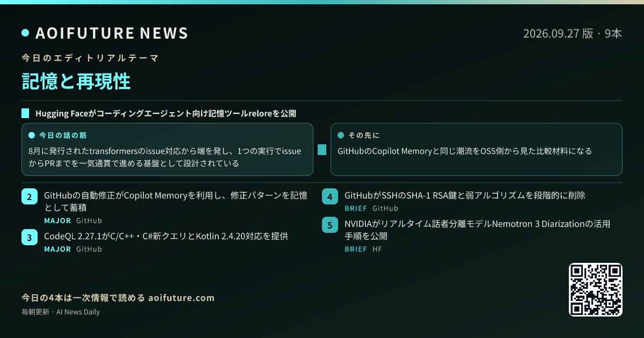Click BRIEF tag under SSH SHA-1 story
Screen dimensions: 644x338
tap(356, 208)
